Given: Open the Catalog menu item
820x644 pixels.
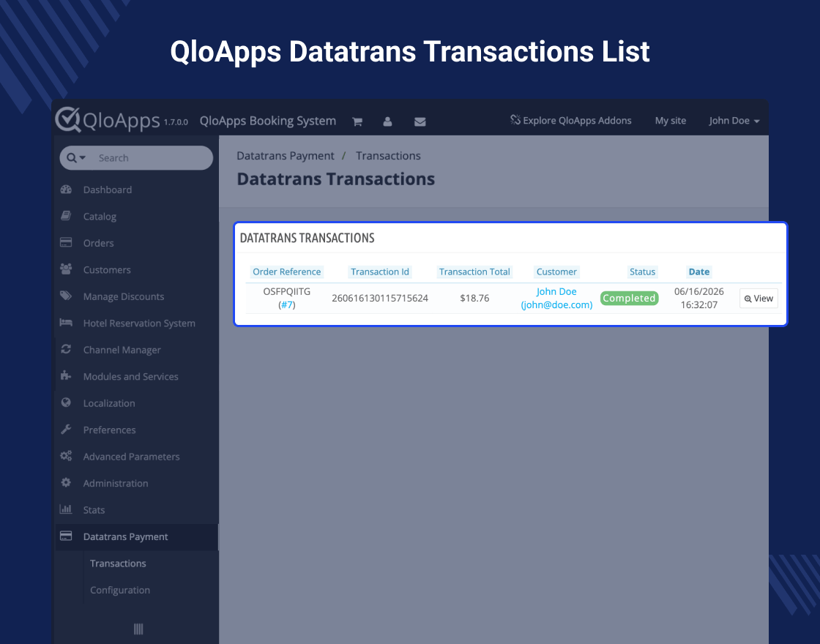Looking at the screenshot, I should (100, 217).
